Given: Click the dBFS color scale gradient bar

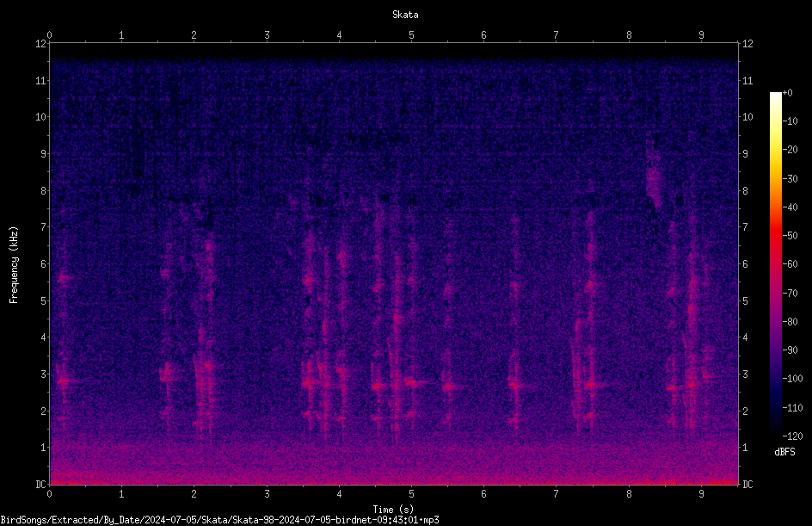Looking at the screenshot, I should 775,264.
